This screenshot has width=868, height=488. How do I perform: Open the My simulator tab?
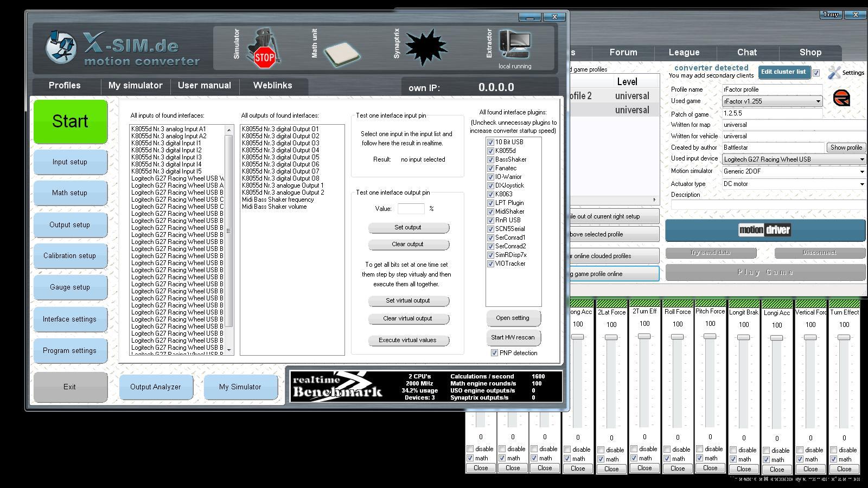136,86
